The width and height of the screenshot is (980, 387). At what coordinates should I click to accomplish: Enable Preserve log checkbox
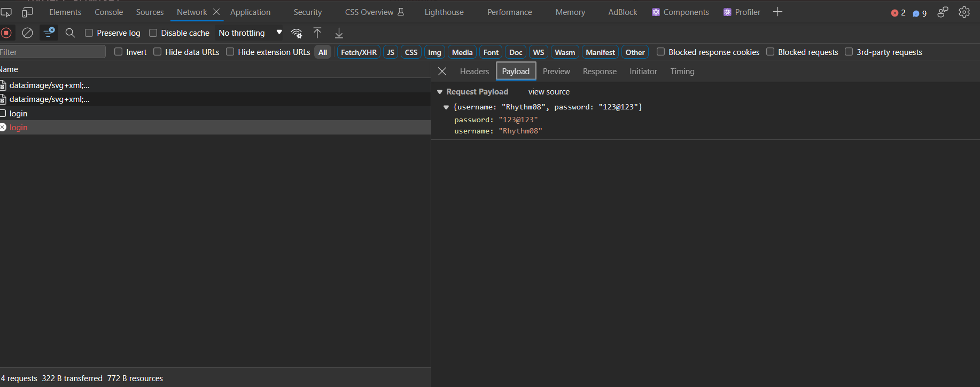89,33
